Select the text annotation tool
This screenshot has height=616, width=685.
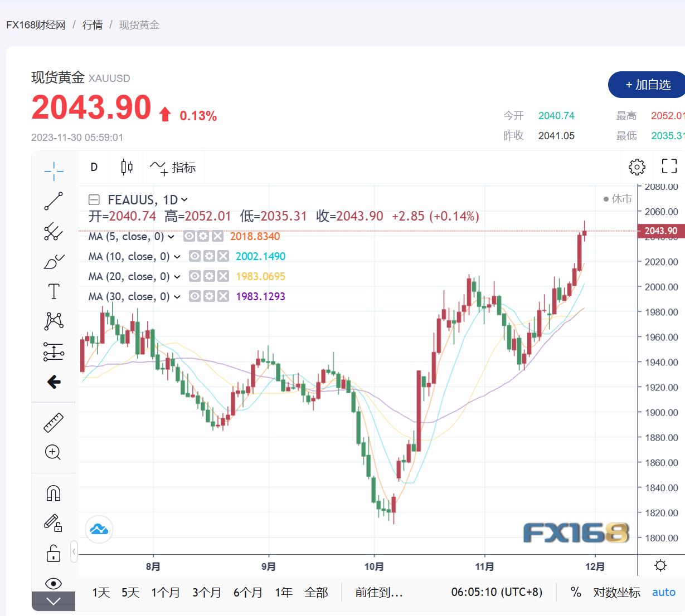point(54,291)
